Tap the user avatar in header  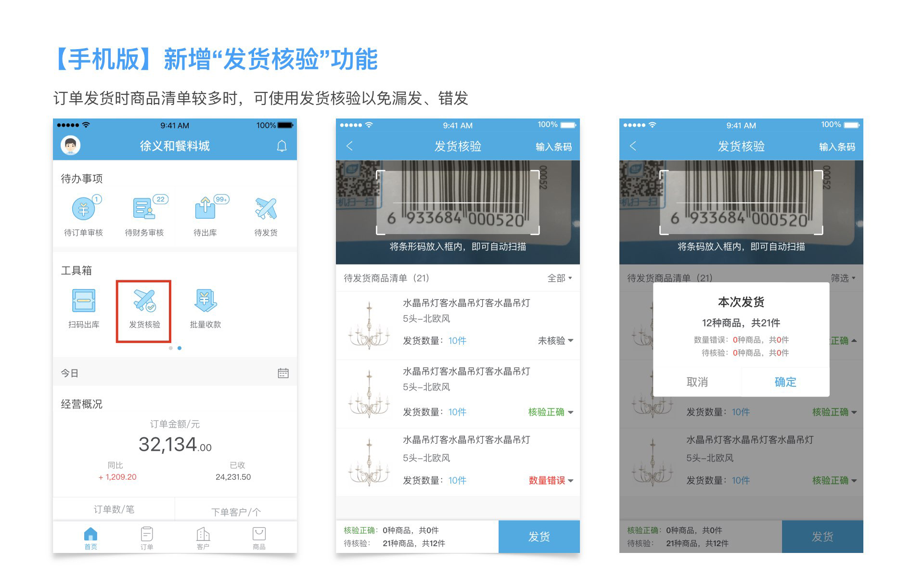pos(71,145)
